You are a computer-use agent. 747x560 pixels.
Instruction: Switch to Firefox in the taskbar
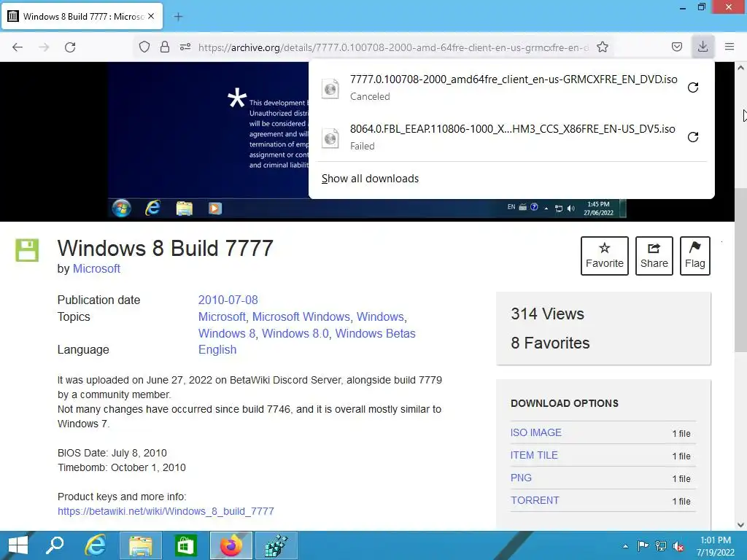231,545
